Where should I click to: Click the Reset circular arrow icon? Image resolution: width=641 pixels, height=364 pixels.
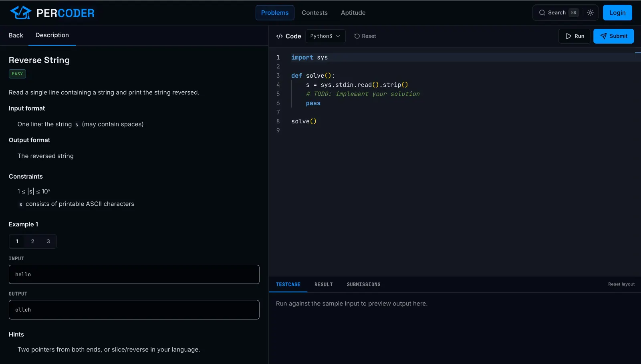pyautogui.click(x=357, y=36)
